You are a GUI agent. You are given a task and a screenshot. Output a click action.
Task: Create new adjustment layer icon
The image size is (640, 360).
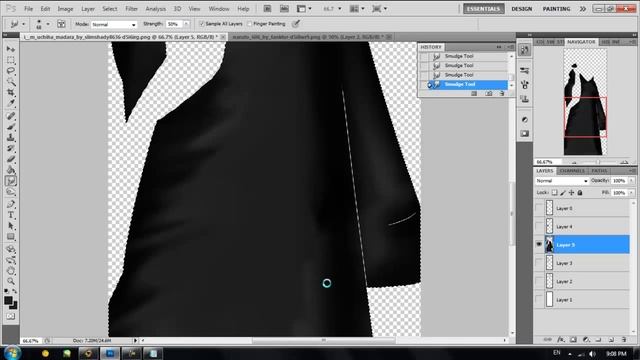coord(586,339)
